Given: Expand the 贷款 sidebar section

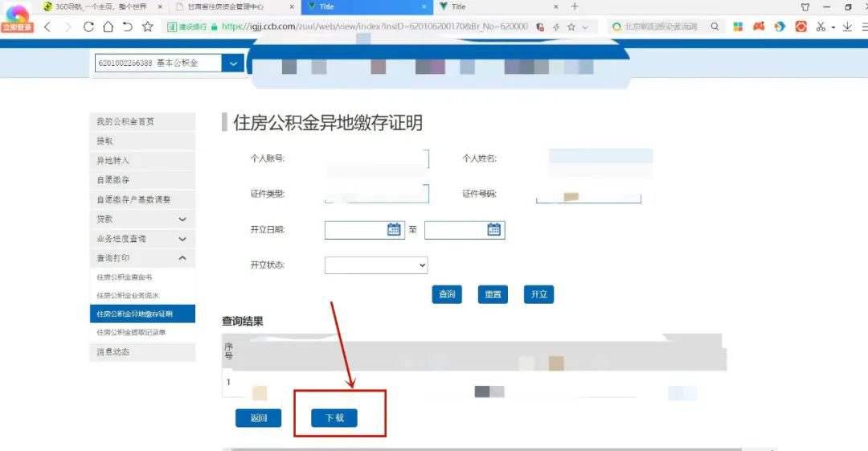Looking at the screenshot, I should [142, 219].
